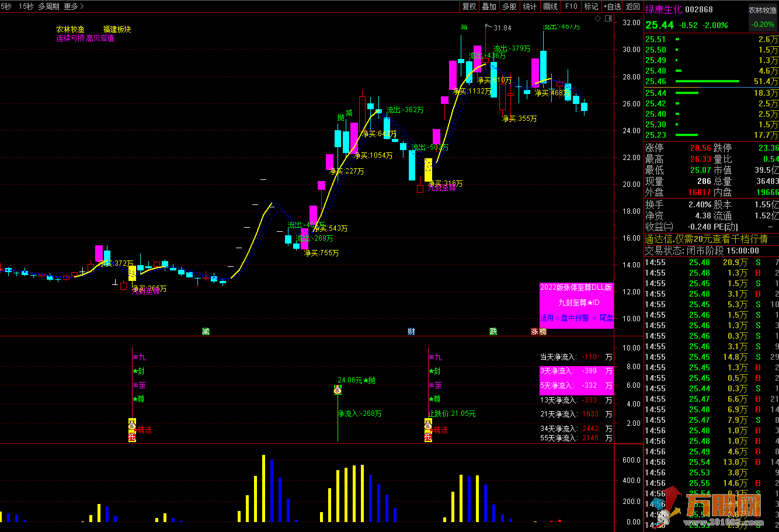Viewport: 779px width, 532px height.
Task: Click the money bag icon above the left 托 badge
Action: coord(132,424)
